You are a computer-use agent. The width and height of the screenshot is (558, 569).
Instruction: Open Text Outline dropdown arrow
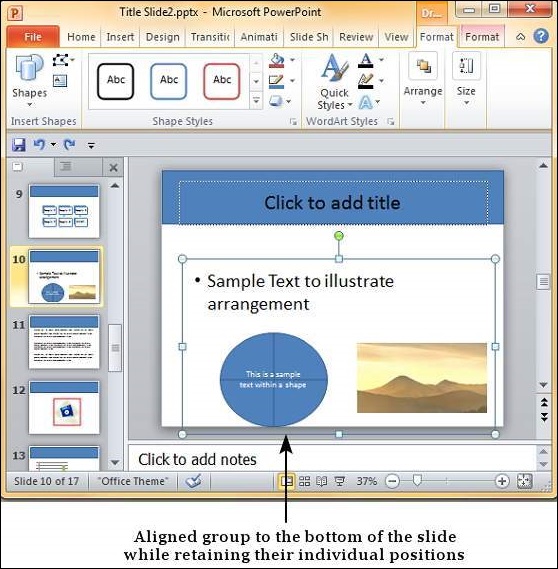click(x=381, y=80)
